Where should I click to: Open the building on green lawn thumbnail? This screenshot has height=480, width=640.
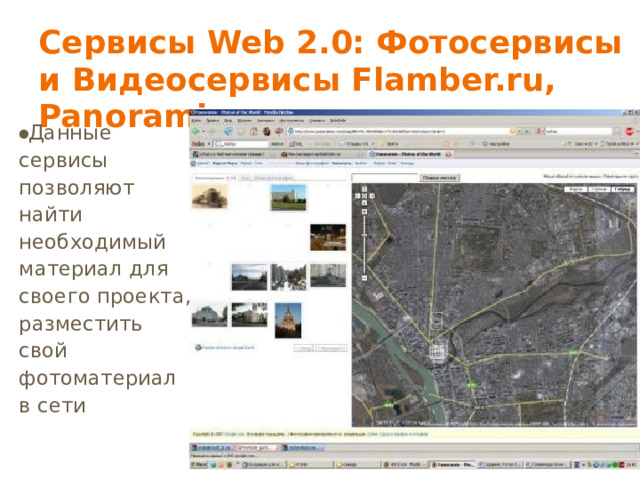point(288,198)
